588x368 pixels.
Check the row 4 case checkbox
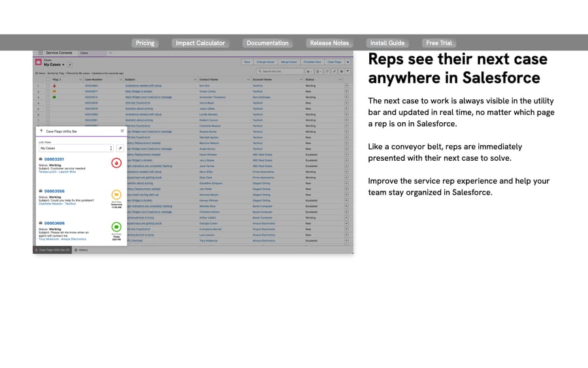(48, 103)
